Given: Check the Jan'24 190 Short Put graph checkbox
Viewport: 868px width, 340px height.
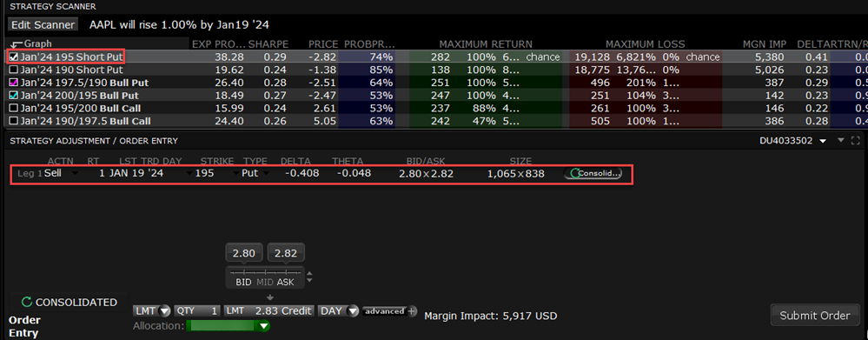Looking at the screenshot, I should (x=15, y=70).
